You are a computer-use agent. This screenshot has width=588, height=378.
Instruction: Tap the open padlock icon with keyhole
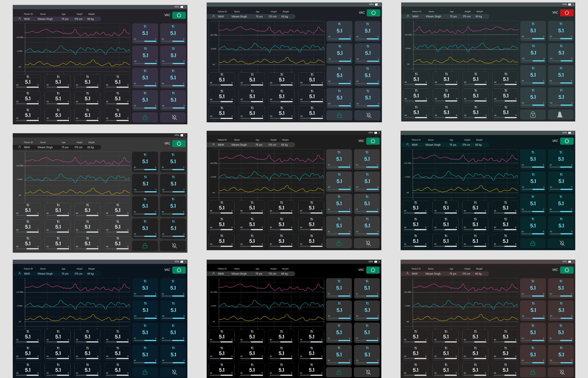pyautogui.click(x=533, y=115)
